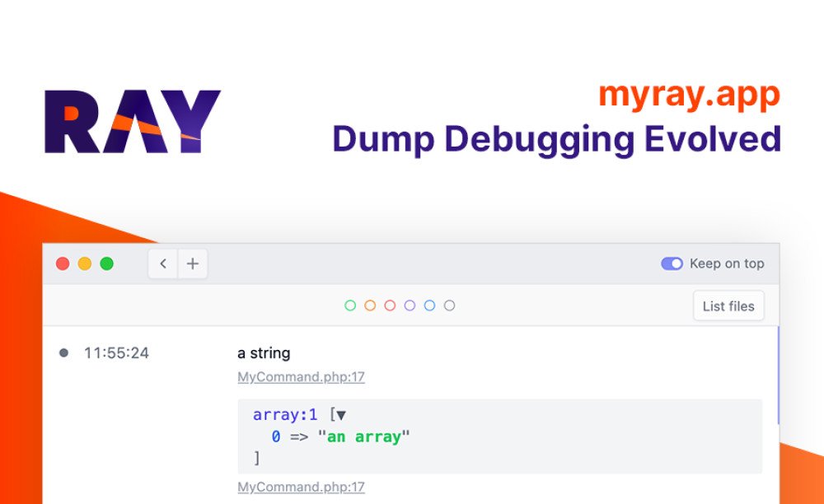Select the 11:55:24 timestamp
This screenshot has height=504, width=824.
[x=117, y=352]
